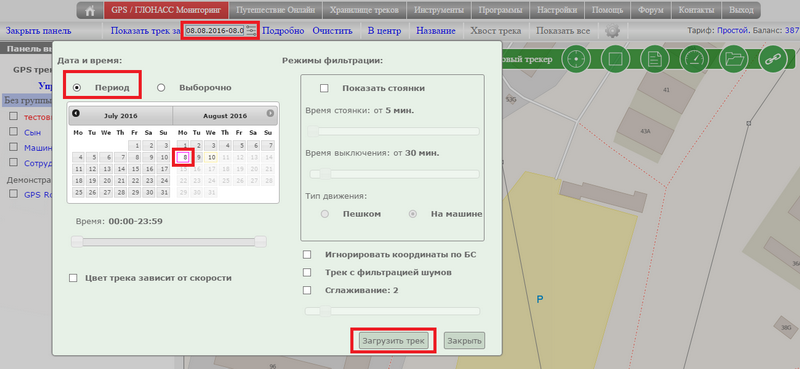Check the Сын tracker checkbox
800x369 pixels.
(13, 132)
